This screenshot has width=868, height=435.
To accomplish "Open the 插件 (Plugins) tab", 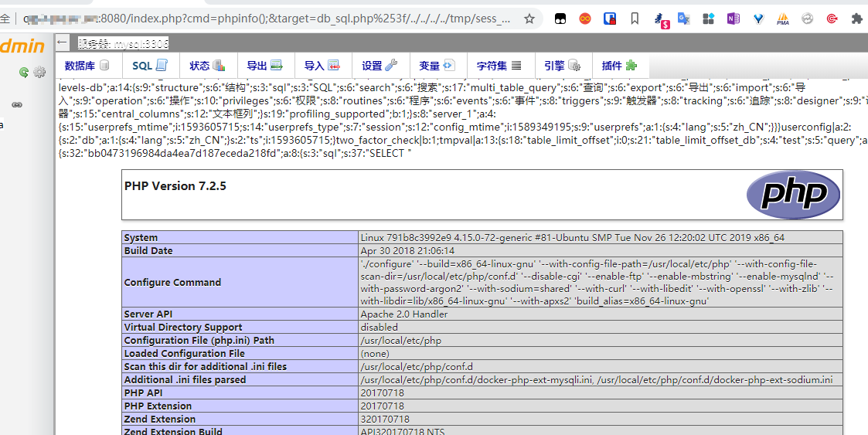I will 618,66.
